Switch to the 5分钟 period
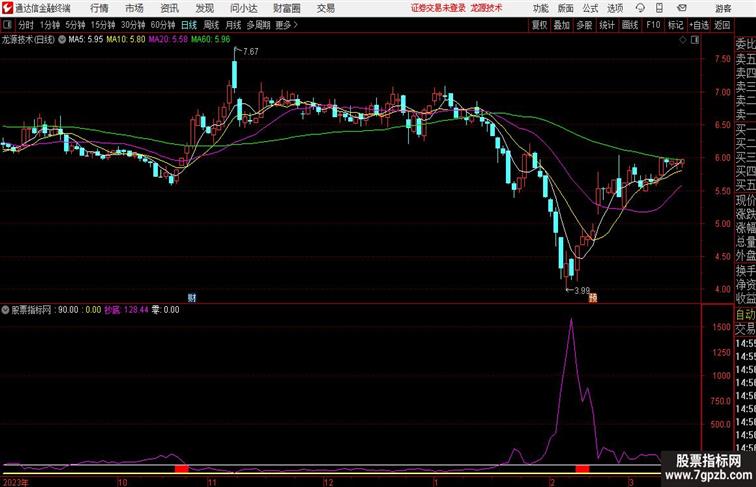 (x=75, y=25)
